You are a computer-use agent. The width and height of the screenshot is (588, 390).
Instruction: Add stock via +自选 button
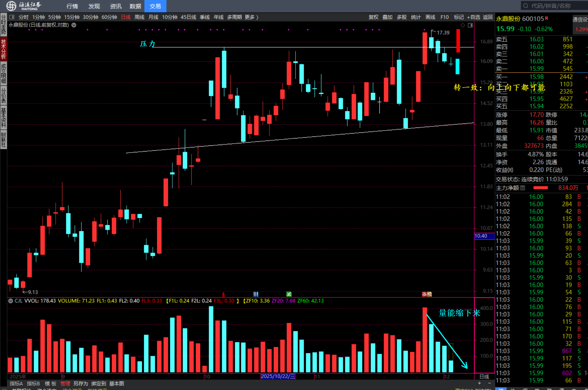coord(474,17)
